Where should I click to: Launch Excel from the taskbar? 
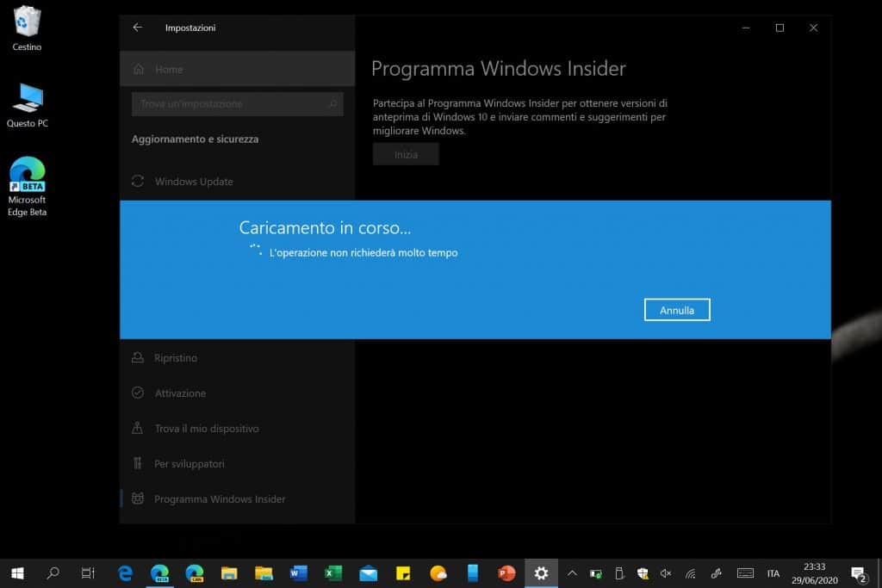333,573
